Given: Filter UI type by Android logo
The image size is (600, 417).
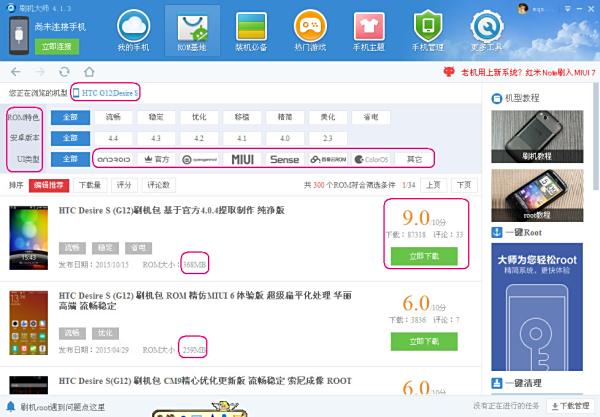Looking at the screenshot, I should coord(114,159).
